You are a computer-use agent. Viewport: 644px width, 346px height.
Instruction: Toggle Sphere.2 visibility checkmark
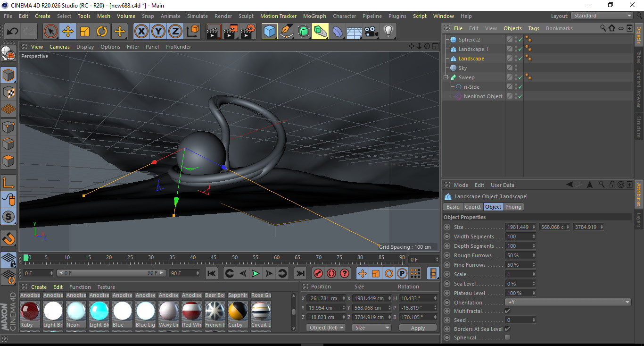(520, 40)
